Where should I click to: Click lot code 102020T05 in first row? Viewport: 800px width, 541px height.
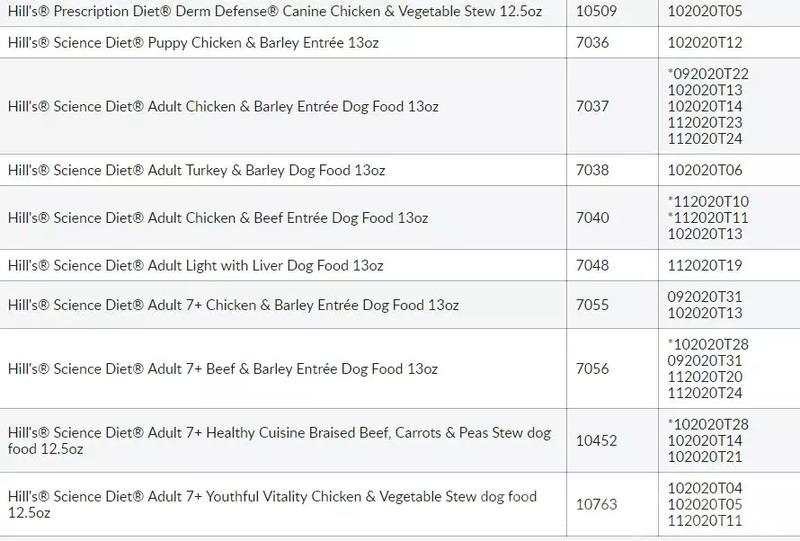click(706, 12)
